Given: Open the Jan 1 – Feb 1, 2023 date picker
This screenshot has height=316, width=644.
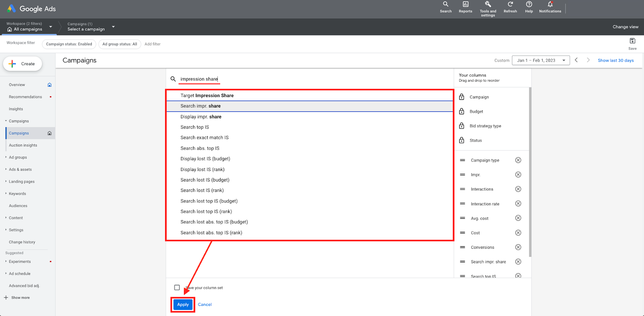Looking at the screenshot, I should click(x=541, y=60).
